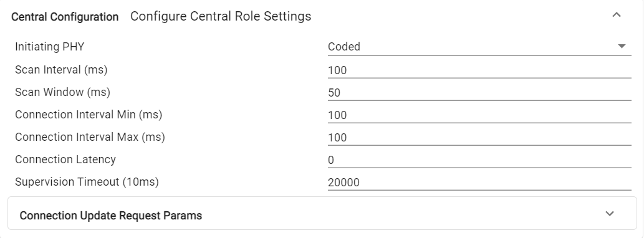
Task: Click the Initiating PHY label
Action: [49, 47]
